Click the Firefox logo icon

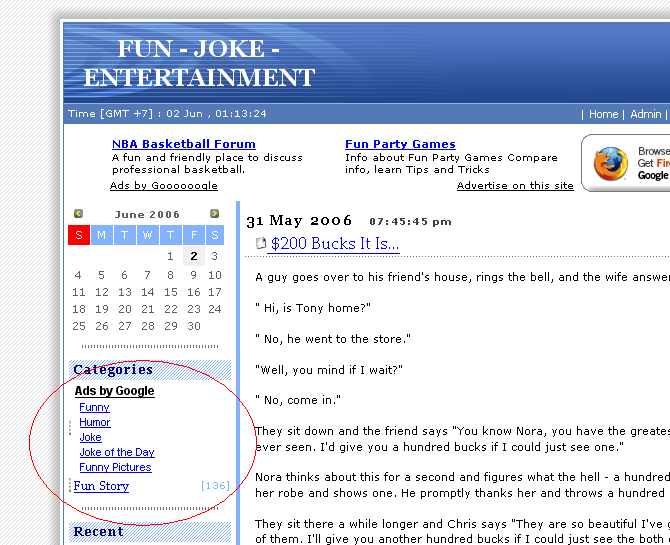coord(610,163)
